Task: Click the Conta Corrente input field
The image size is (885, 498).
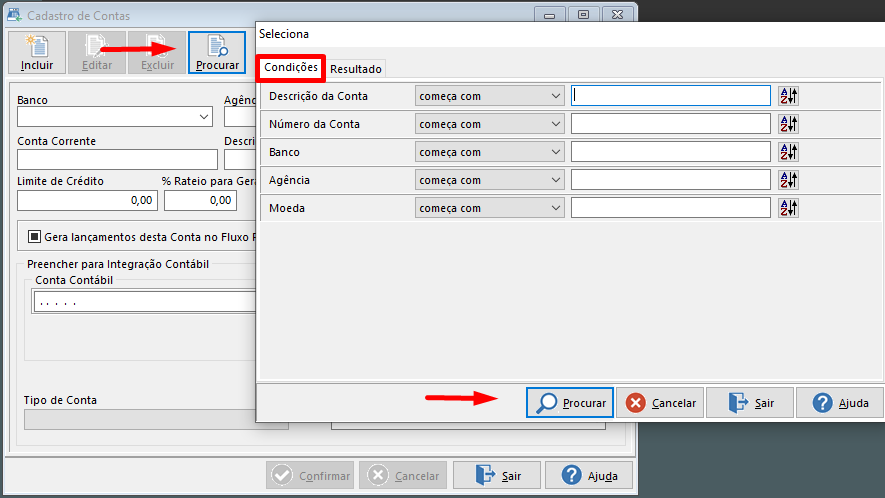Action: tap(117, 159)
